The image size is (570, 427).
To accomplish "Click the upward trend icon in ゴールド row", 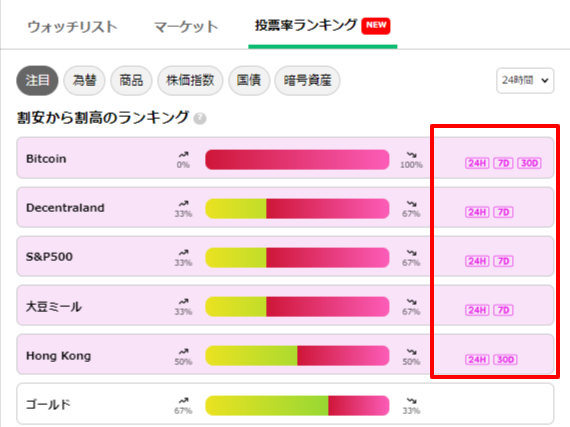I will tap(183, 400).
